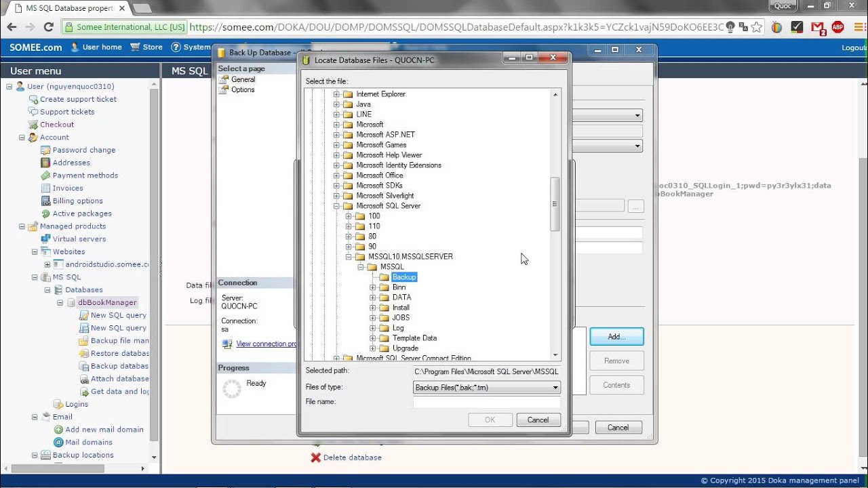This screenshot has width=868, height=488.
Task: Cancel the Back Up Database dialog
Action: (x=618, y=428)
